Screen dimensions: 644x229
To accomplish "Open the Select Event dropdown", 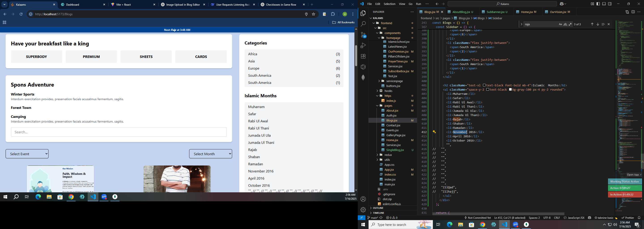I will click(27, 154).
